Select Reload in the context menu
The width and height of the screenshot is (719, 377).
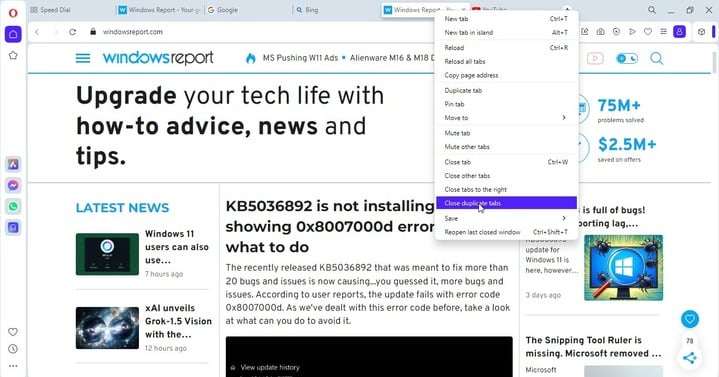tap(506, 48)
